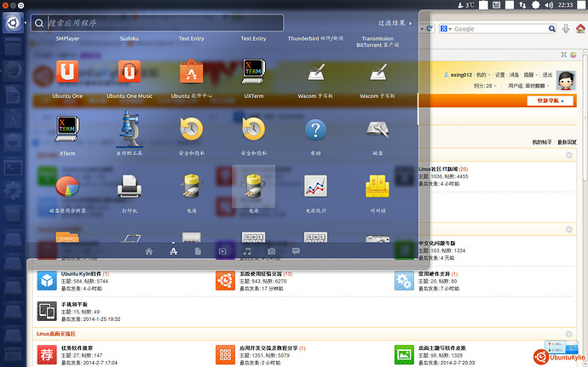Click the forum user avatar
Image resolution: width=588 pixels, height=367 pixels.
click(566, 80)
